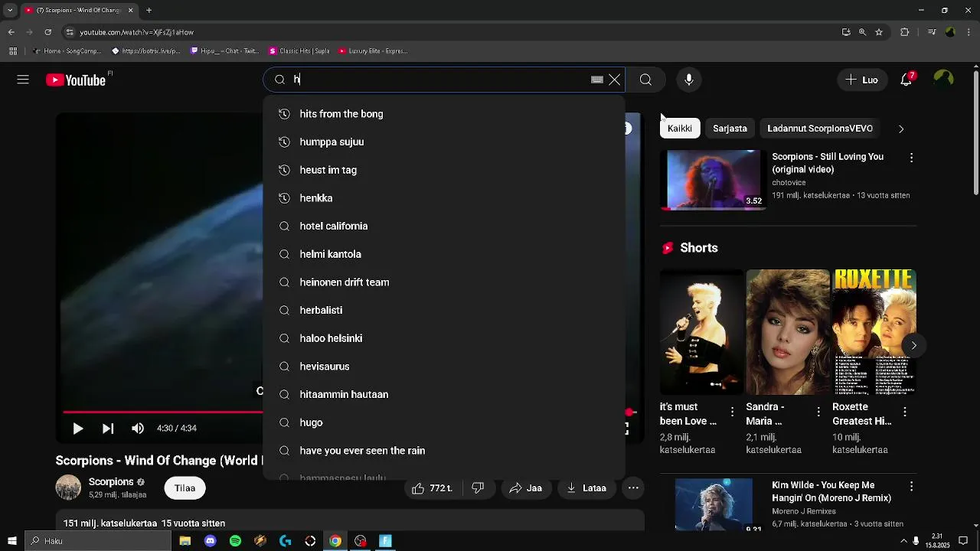Image resolution: width=980 pixels, height=551 pixels.
Task: Select suggestion "hotel california"
Action: [444, 227]
